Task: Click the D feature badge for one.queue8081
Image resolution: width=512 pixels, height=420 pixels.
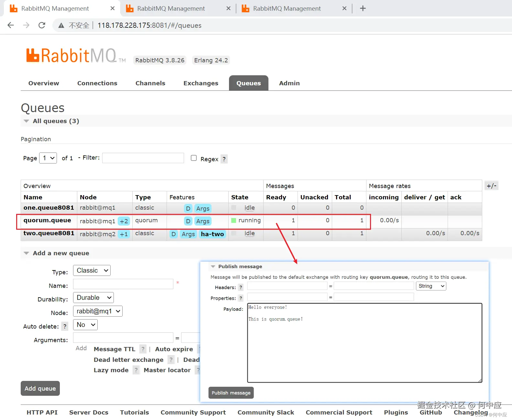Action: pos(188,208)
